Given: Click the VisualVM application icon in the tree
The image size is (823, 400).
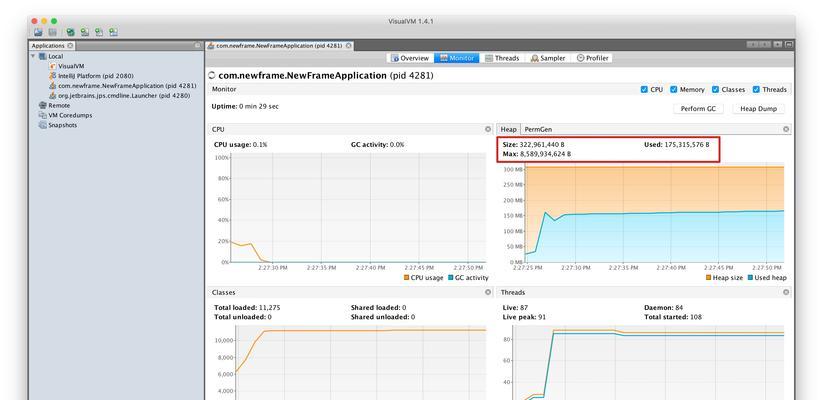Looking at the screenshot, I should click(52, 66).
